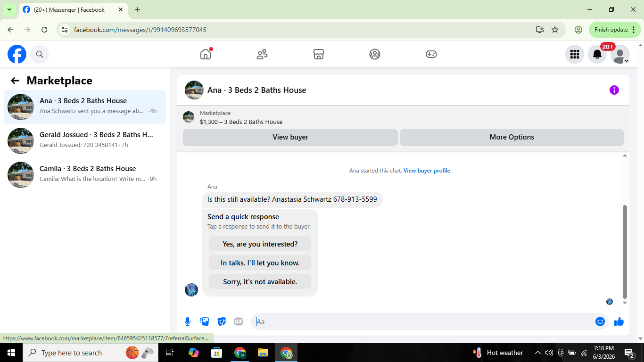
Task: Open the Facebook logo home link
Action: [17, 54]
